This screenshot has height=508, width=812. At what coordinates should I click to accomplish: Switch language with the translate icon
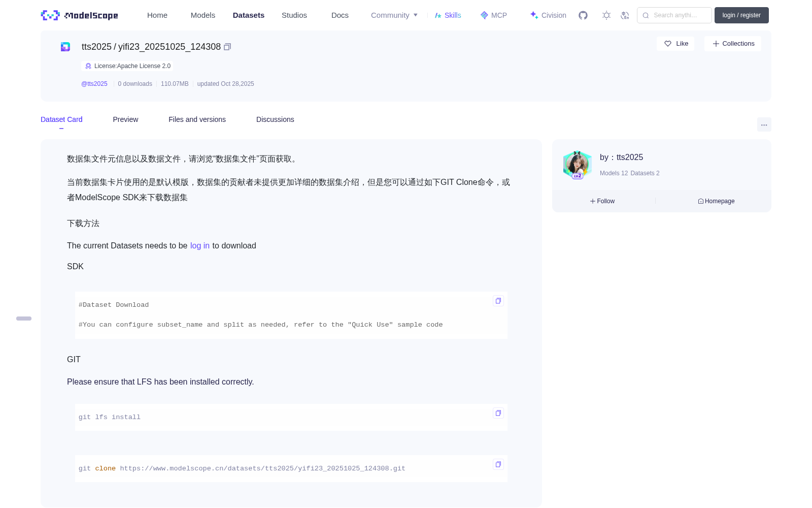[625, 15]
